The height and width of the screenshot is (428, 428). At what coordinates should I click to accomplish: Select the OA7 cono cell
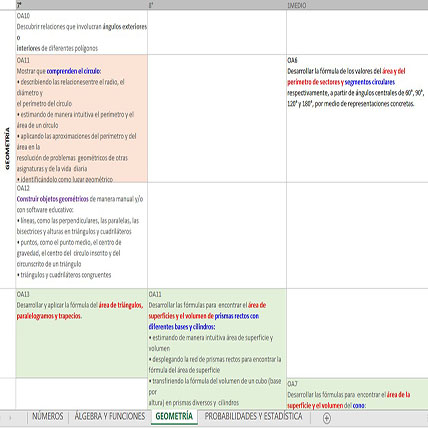[357, 394]
